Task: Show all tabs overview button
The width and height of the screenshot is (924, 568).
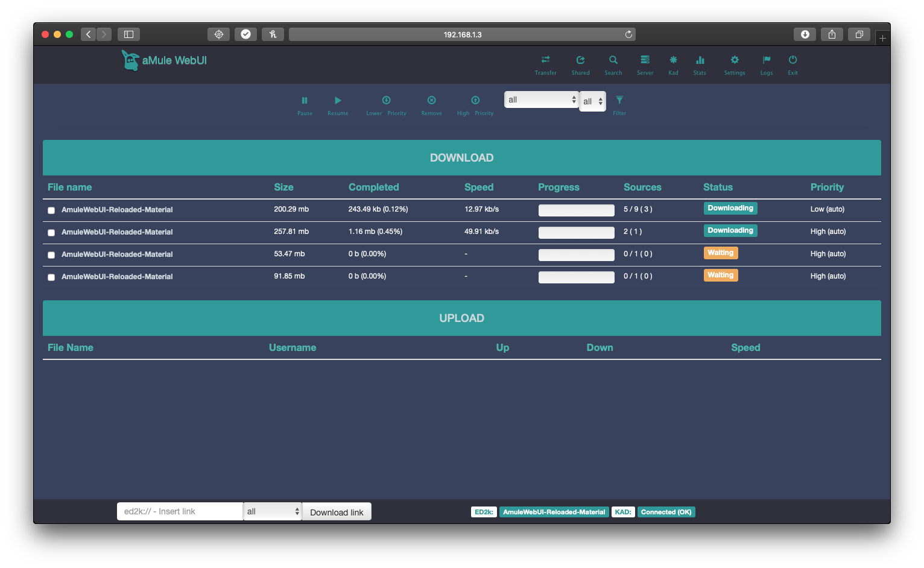Action: pyautogui.click(x=859, y=34)
